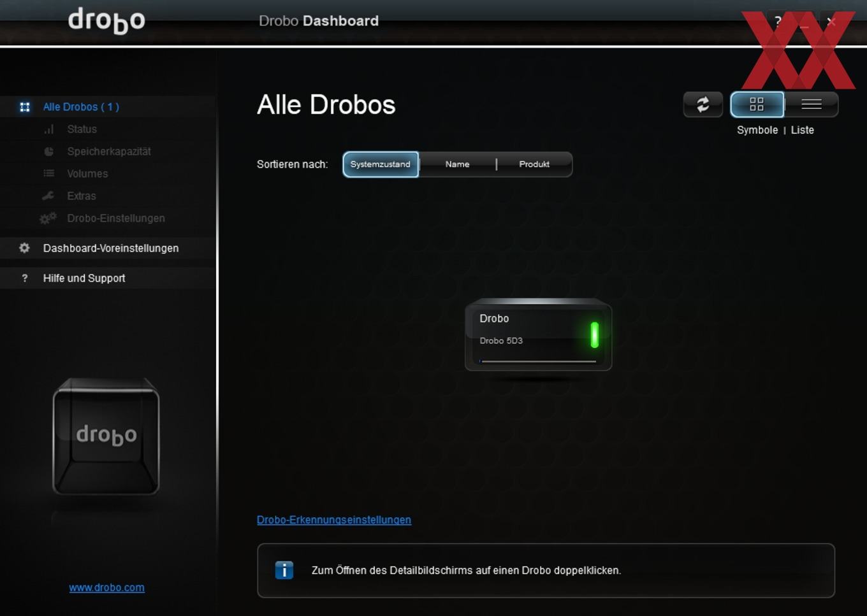Click the Extras wrench icon

point(48,196)
